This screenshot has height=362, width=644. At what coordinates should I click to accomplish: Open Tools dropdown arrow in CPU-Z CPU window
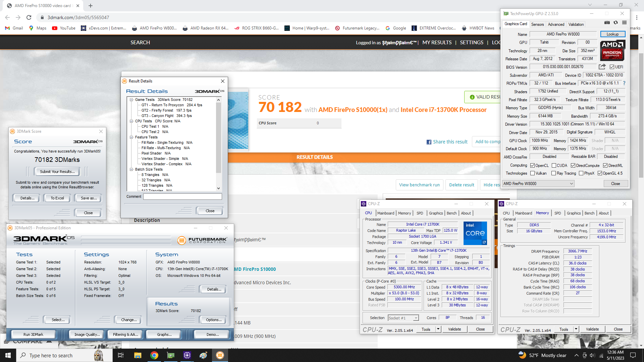click(438, 329)
